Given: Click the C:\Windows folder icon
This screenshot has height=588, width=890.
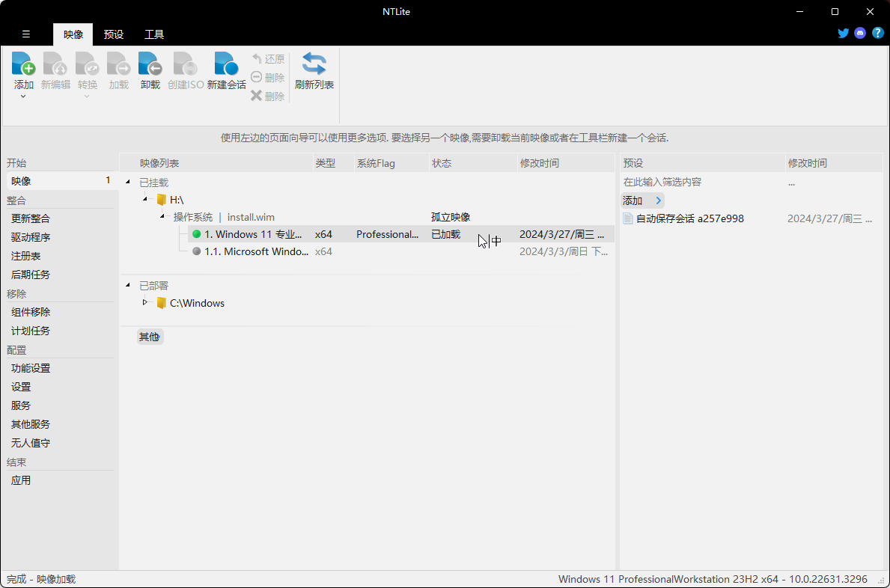Looking at the screenshot, I should pos(162,303).
